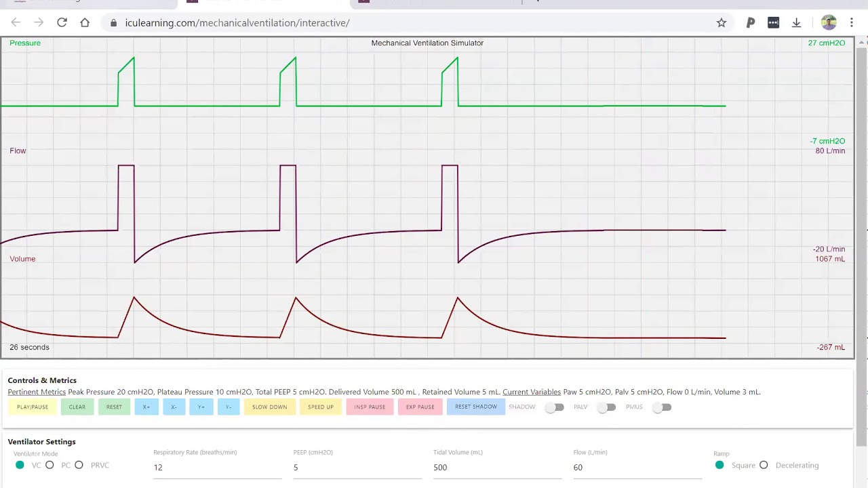
Task: Click the '26 seconds' time readout
Action: [x=29, y=347]
